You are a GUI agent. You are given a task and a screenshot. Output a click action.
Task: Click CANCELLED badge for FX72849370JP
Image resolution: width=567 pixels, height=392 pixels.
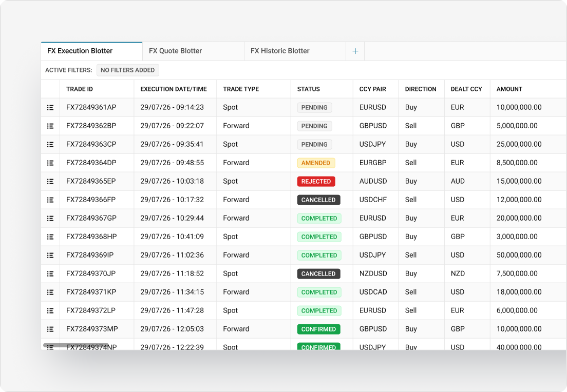tap(318, 273)
